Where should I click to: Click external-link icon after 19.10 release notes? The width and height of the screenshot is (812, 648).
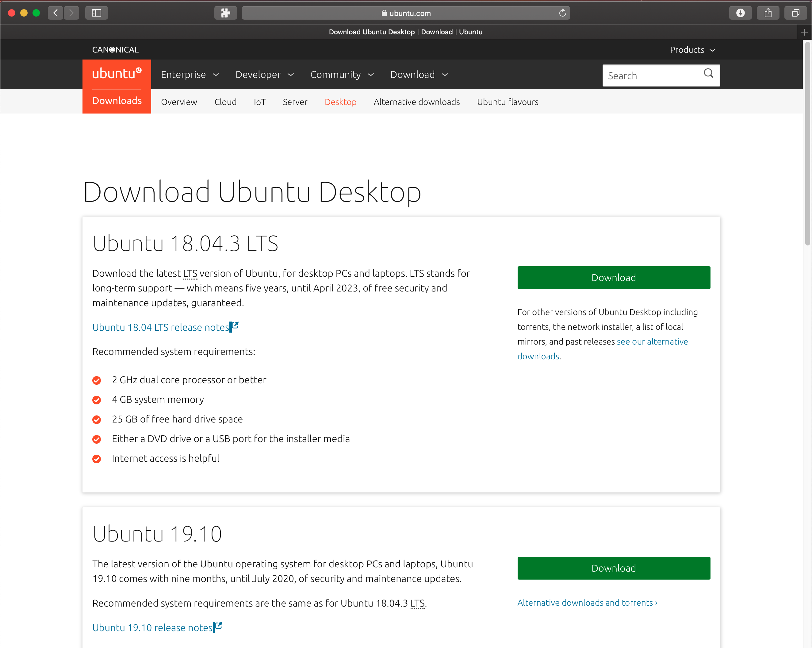pyautogui.click(x=217, y=627)
